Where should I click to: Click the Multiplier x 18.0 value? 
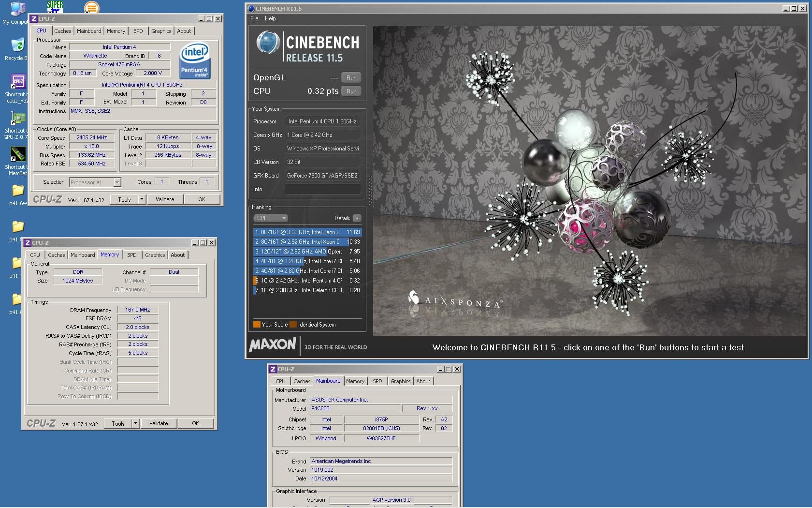(92, 146)
